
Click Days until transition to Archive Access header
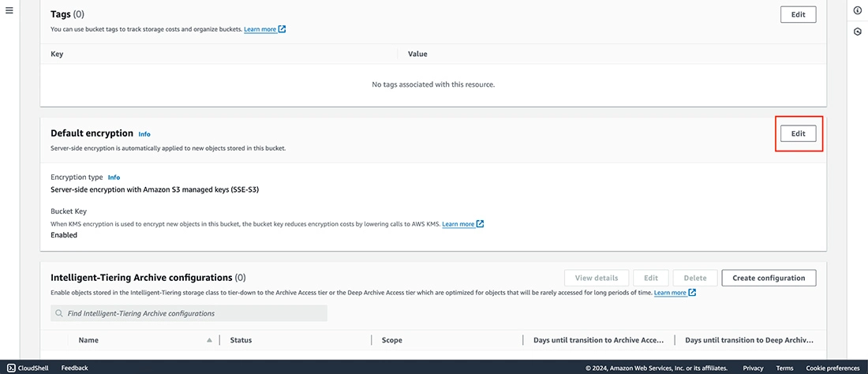(x=598, y=340)
